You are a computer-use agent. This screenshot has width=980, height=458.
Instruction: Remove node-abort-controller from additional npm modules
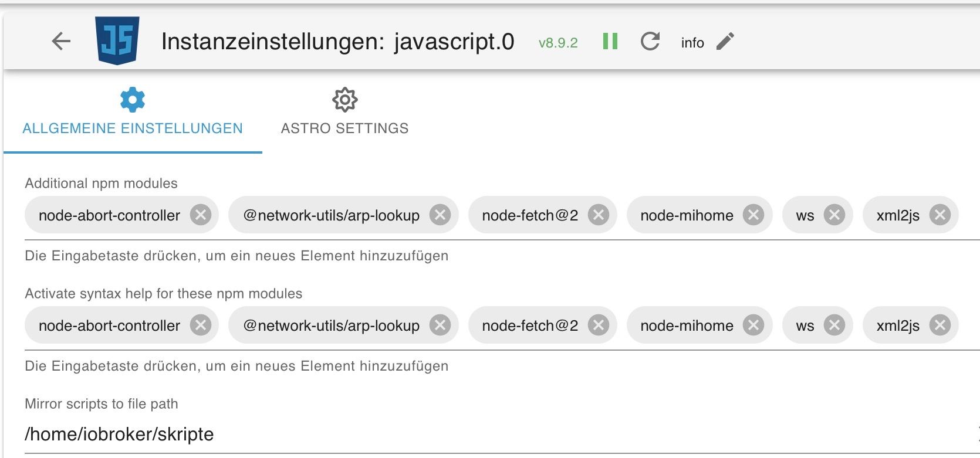(x=201, y=215)
